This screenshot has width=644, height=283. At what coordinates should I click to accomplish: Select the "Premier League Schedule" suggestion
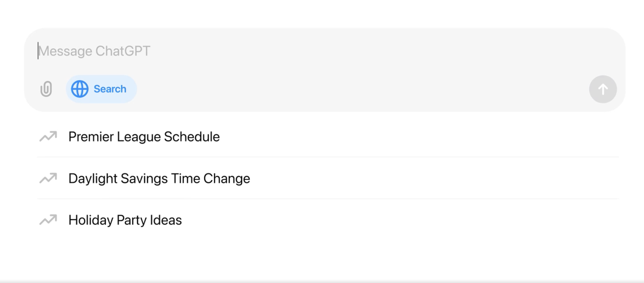click(x=144, y=137)
